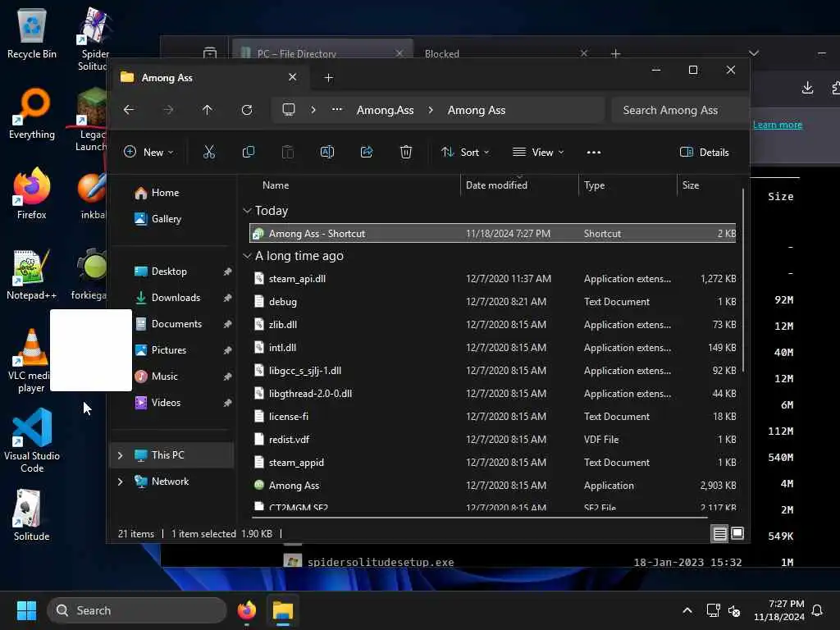Toggle the Details pane button
This screenshot has height=630, width=840.
point(704,152)
